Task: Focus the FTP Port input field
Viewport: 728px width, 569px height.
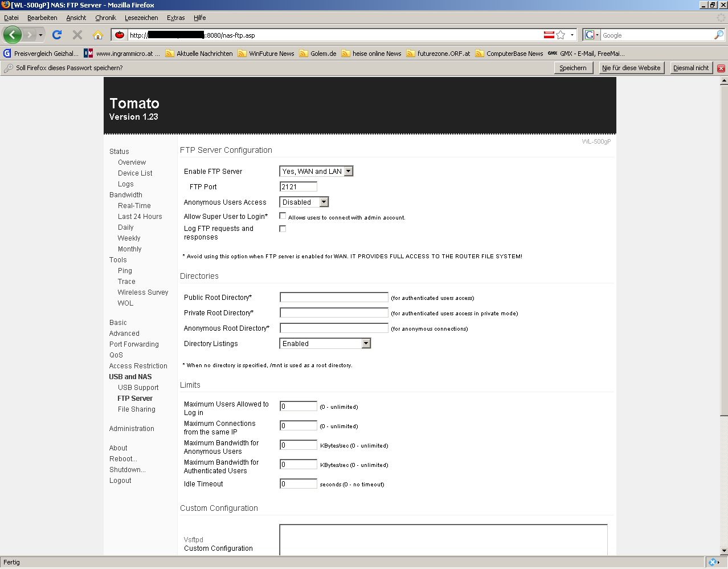Action: pos(298,186)
